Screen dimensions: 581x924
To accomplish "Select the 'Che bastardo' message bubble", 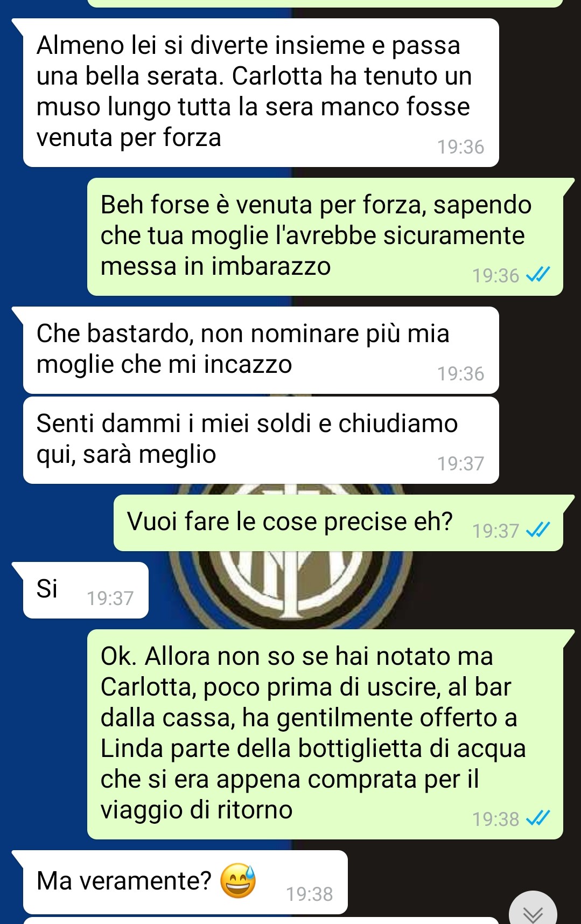I will [x=261, y=350].
